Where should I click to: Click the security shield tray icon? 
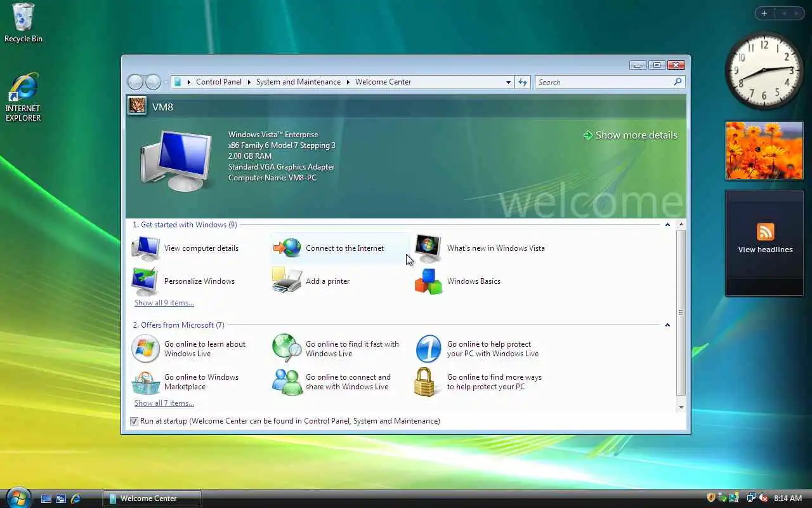point(711,498)
